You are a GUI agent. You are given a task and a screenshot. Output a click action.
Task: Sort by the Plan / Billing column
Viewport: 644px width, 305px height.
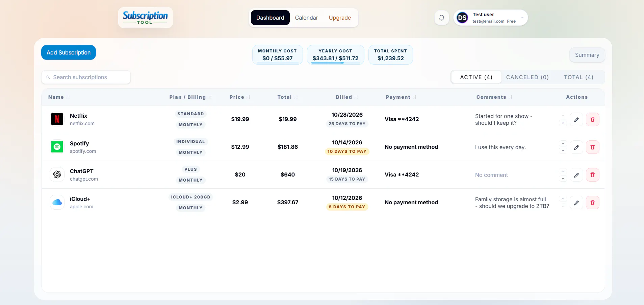pos(190,97)
